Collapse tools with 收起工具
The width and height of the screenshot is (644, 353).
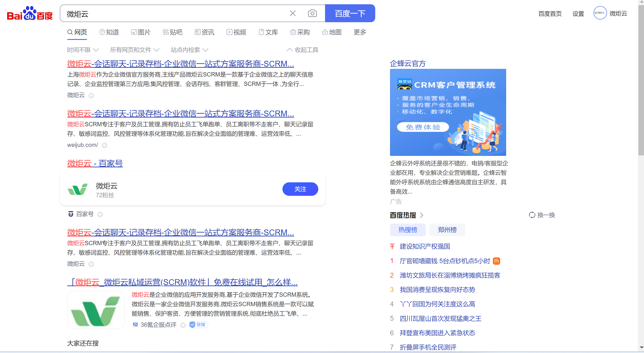click(x=303, y=50)
